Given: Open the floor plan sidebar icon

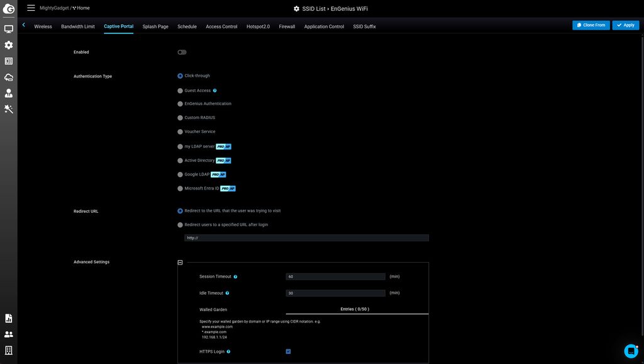Looking at the screenshot, I should (x=9, y=61).
